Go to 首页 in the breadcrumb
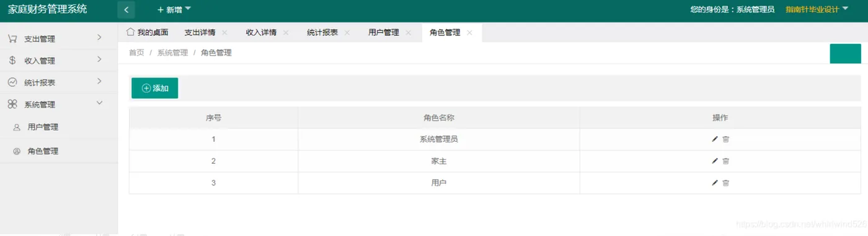The height and width of the screenshot is (236, 868). (136, 53)
